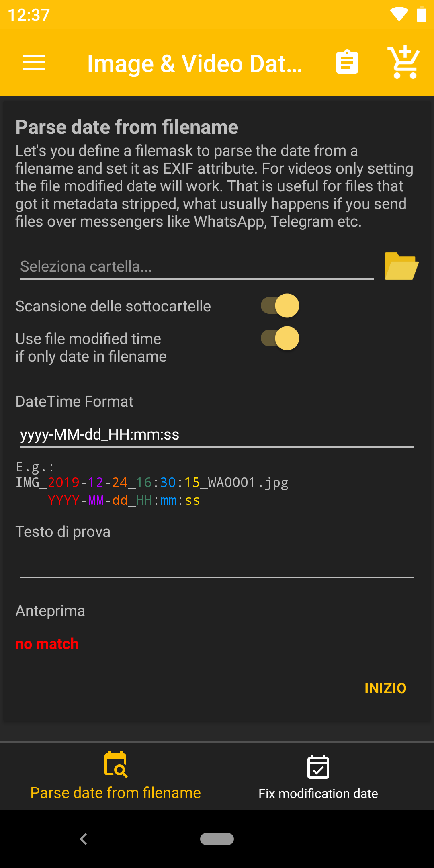Tap the calendar checkmark icon
This screenshot has width=434, height=868.
click(318, 767)
